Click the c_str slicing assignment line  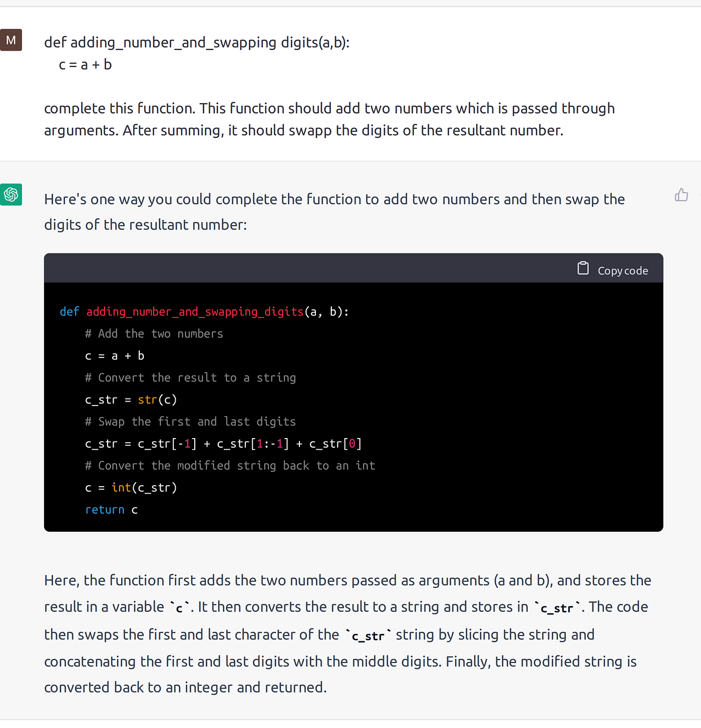point(223,444)
